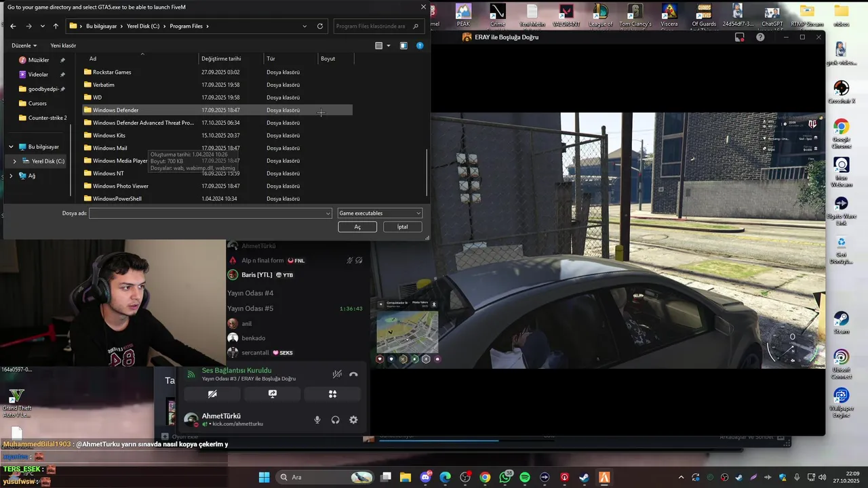Image resolution: width=868 pixels, height=488 pixels.
Task: Open Google Chrome desktop shortcut
Action: click(841, 134)
